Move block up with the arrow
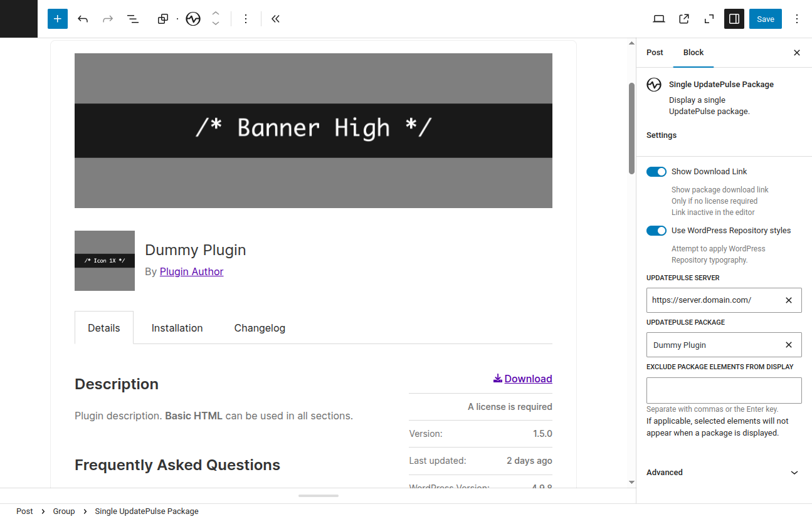Screen dimensions: 812x519 click(216, 13)
